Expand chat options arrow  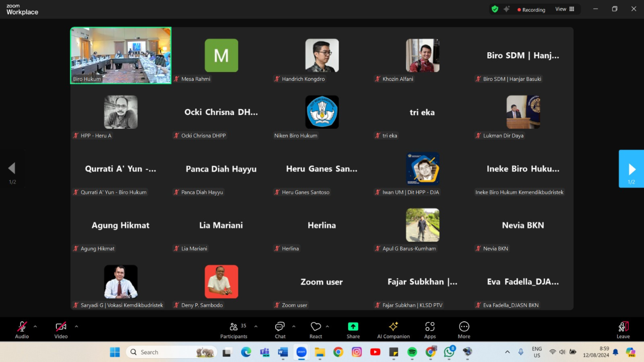294,326
